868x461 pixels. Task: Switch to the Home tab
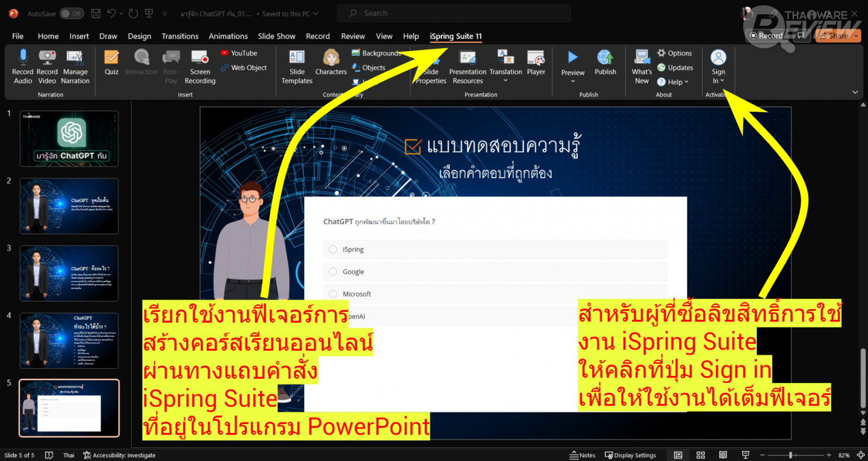coord(48,36)
